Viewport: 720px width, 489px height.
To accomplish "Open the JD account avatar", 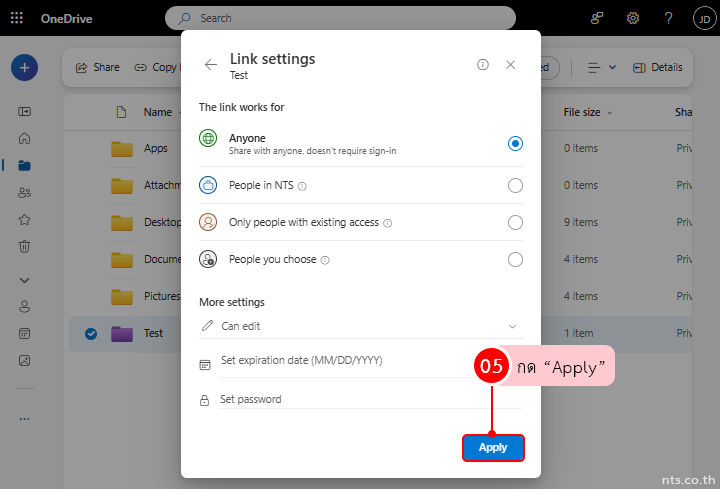I will tap(704, 18).
